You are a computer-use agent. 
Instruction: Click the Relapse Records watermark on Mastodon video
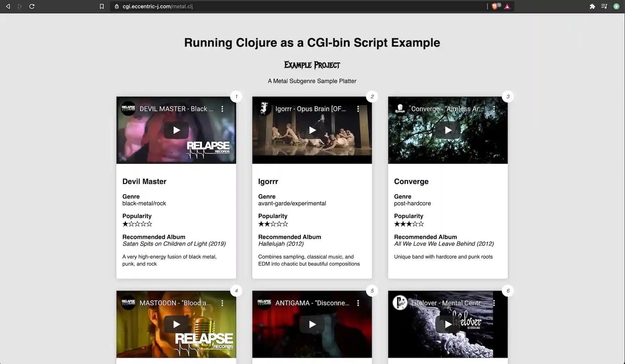(204, 344)
